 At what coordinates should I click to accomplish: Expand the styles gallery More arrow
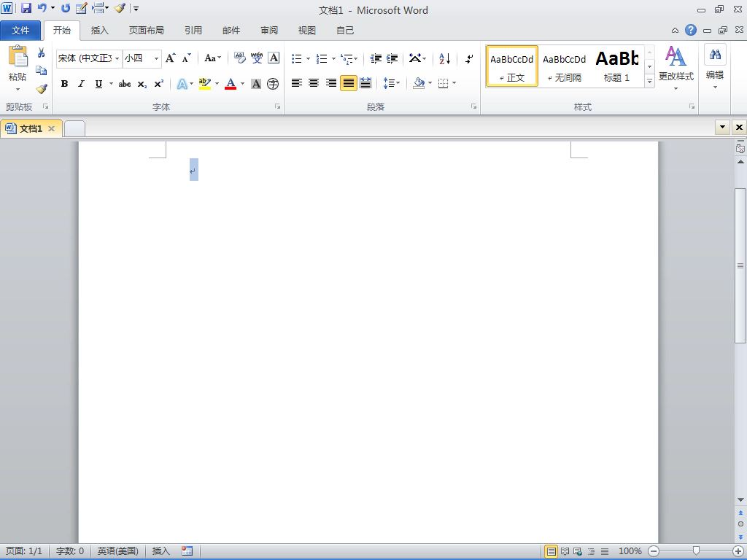(x=649, y=82)
